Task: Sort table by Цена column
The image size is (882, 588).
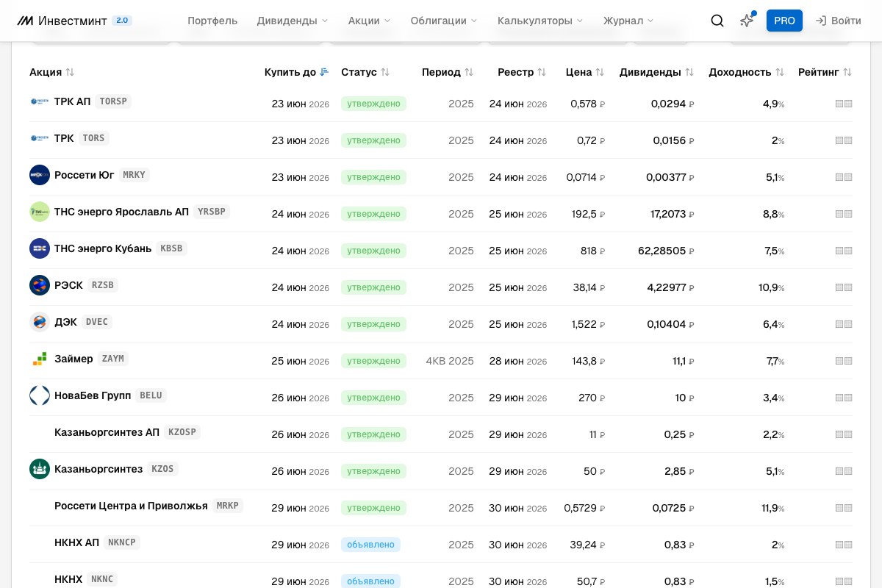Action: [585, 72]
